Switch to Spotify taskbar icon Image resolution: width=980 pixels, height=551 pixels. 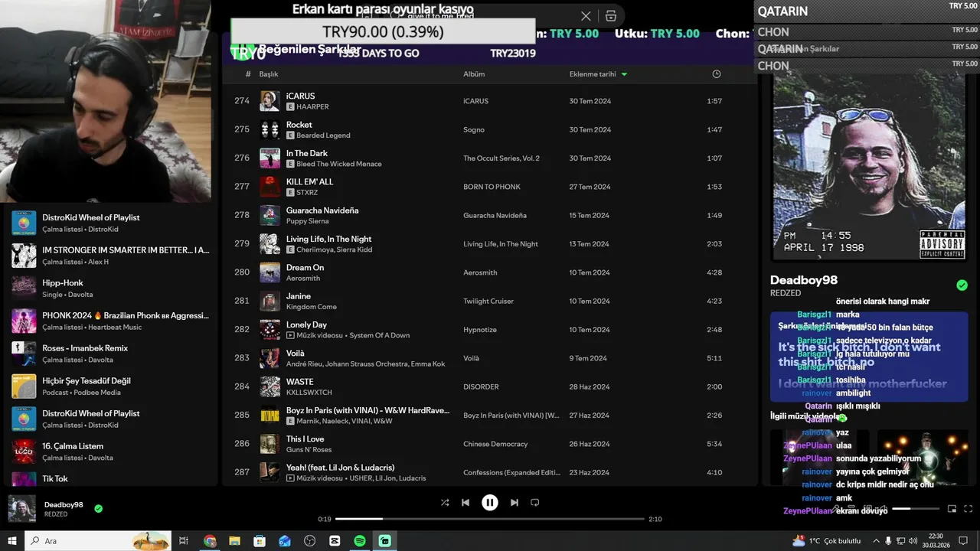click(360, 541)
